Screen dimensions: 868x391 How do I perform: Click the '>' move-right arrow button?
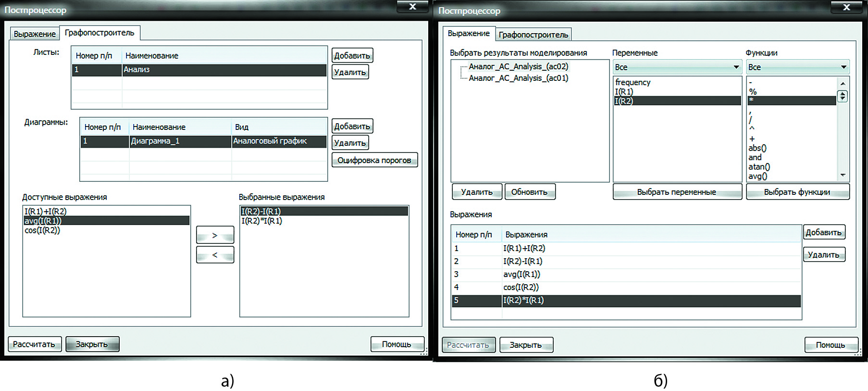215,235
